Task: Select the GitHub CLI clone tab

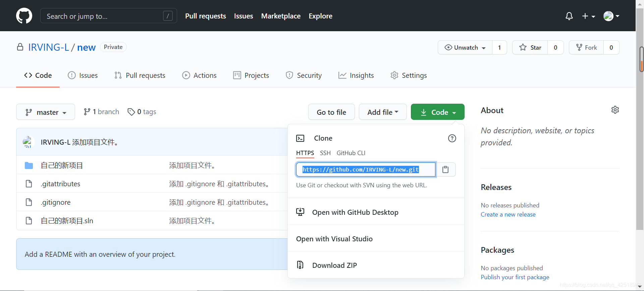Action: coord(351,153)
